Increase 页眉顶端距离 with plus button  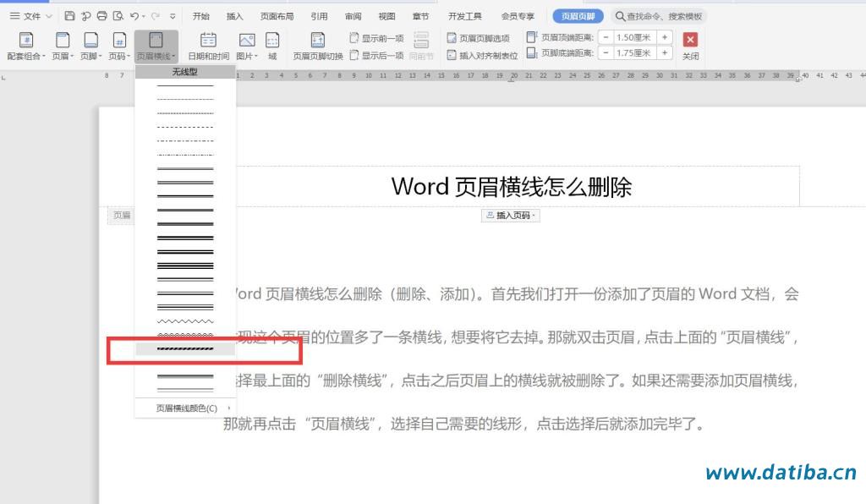[x=665, y=37]
